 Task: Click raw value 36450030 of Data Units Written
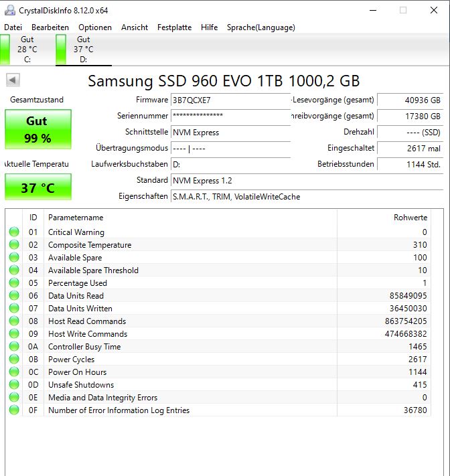click(408, 309)
